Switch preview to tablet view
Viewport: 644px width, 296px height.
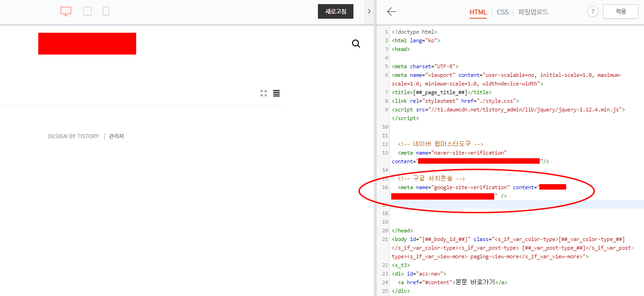tap(87, 12)
